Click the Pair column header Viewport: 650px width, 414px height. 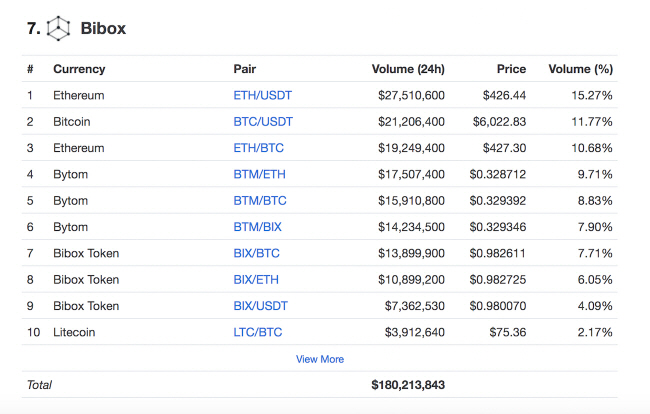(245, 69)
